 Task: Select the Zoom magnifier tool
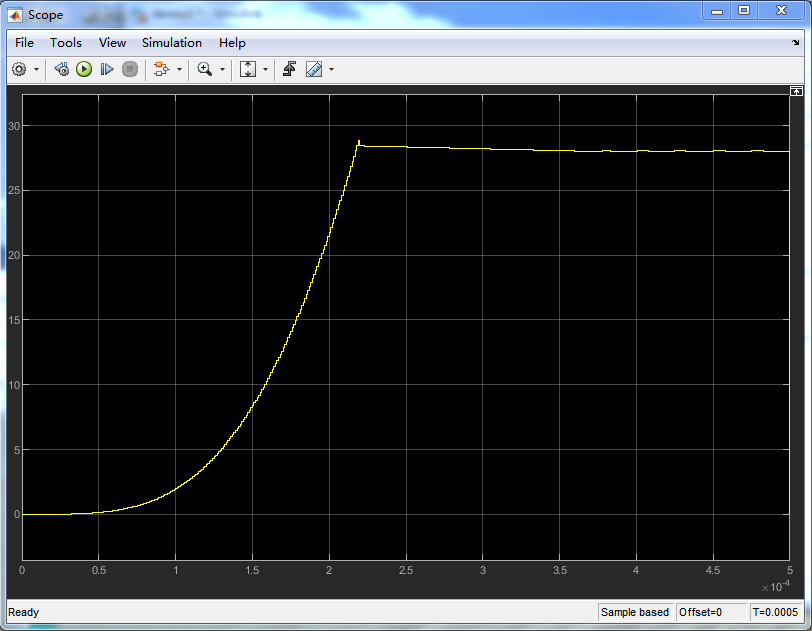[205, 69]
